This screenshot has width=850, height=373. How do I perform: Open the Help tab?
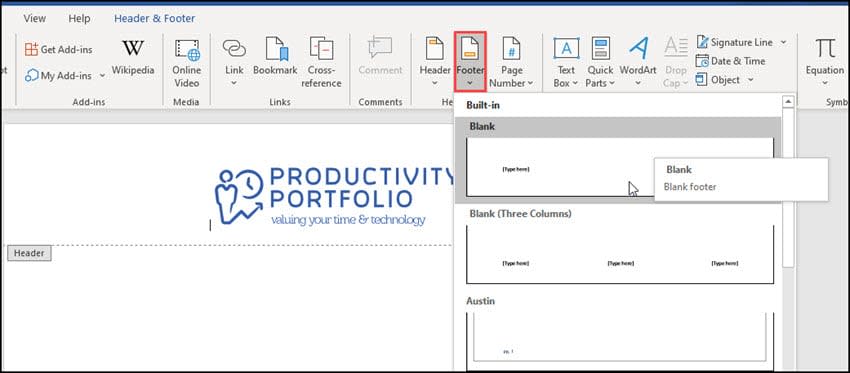tap(79, 18)
